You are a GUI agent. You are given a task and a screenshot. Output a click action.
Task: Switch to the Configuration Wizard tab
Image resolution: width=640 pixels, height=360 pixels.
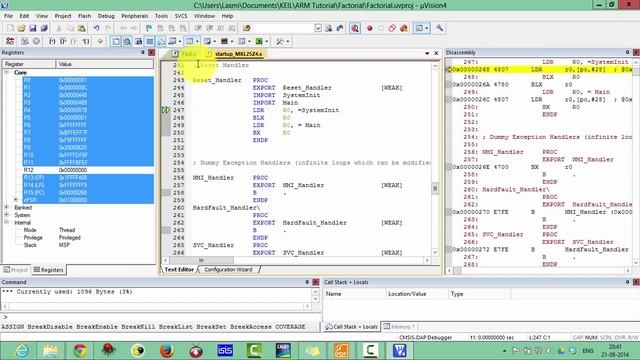[x=228, y=269]
